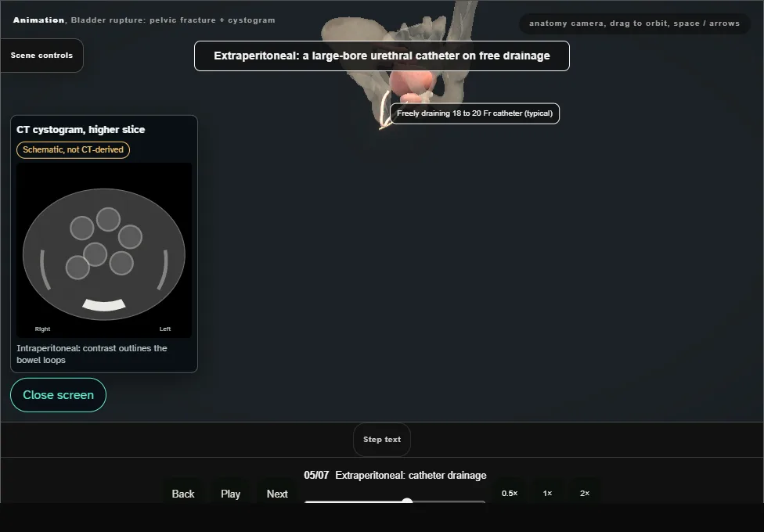
Task: Click the 'Extraperitoneal: a large-bore urethral catheter' heading
Action: [x=382, y=56]
